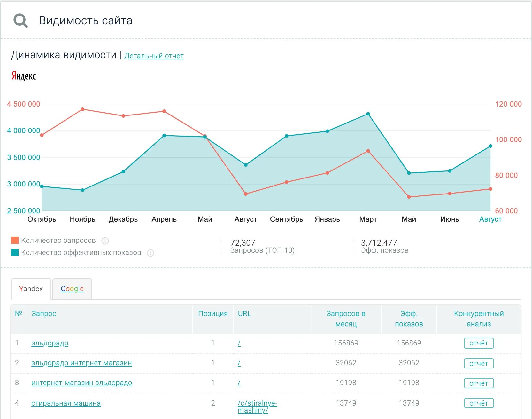The image size is (532, 419).
Task: Click the Октябрь axis label
Action: click(42, 219)
